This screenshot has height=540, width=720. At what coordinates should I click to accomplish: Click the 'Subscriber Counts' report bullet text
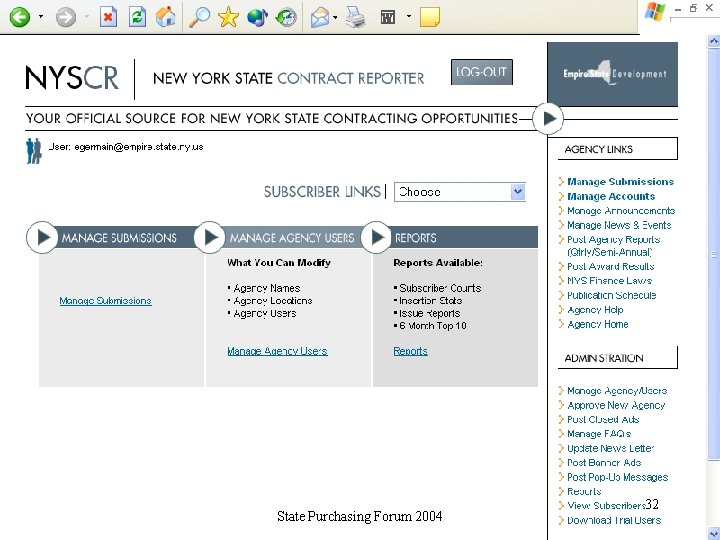(440, 288)
